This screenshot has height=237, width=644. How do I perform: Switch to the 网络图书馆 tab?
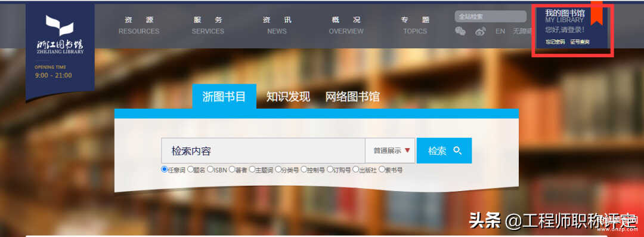[x=352, y=97]
